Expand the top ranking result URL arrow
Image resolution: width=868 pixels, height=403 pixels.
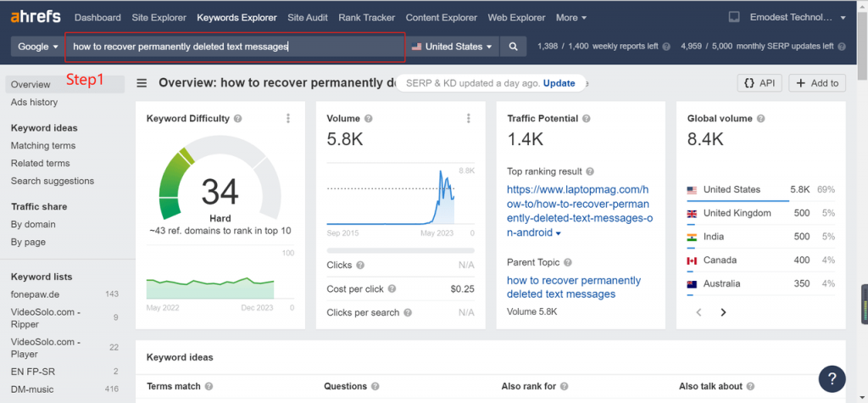(558, 234)
